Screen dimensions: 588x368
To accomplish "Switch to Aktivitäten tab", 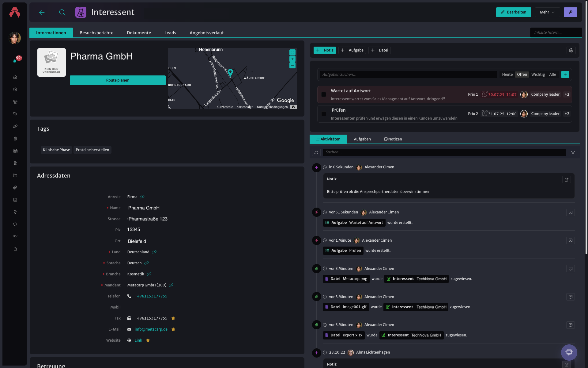I will click(x=328, y=139).
